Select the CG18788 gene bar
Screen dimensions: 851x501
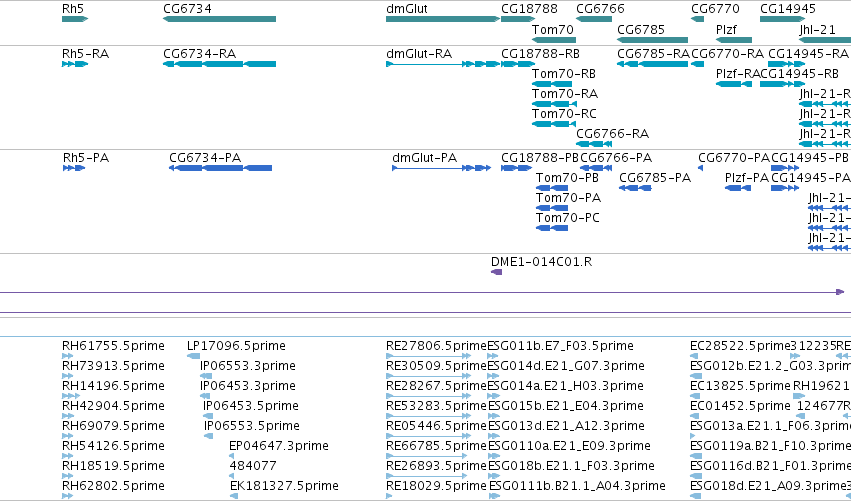pos(518,19)
